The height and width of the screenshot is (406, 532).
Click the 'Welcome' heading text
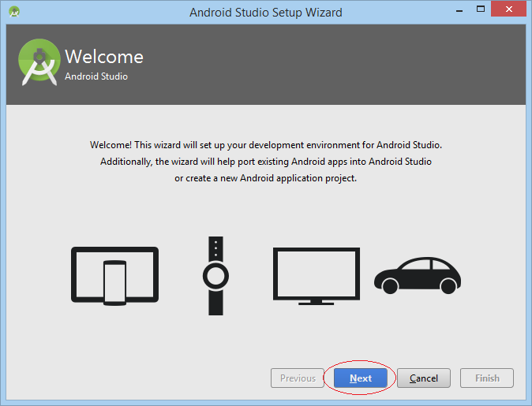104,57
